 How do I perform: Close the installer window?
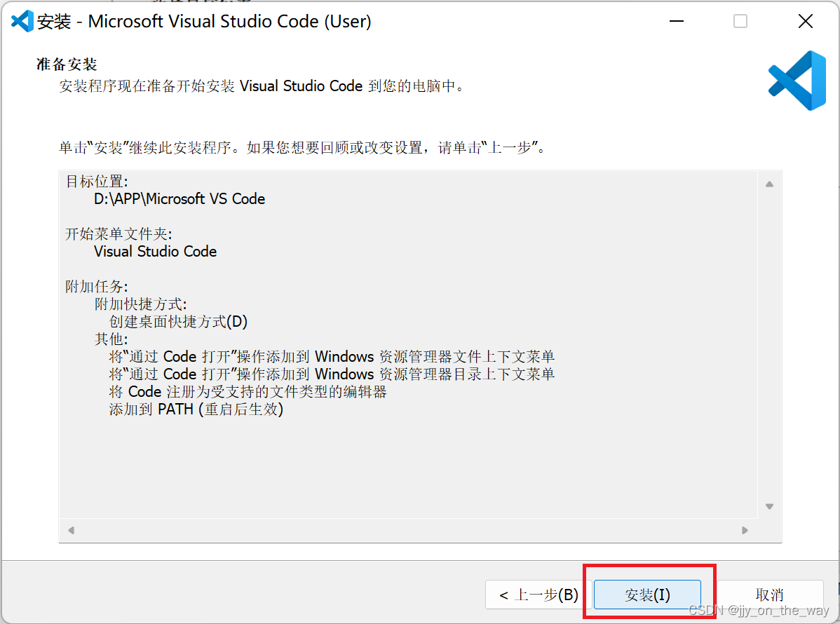(x=805, y=22)
